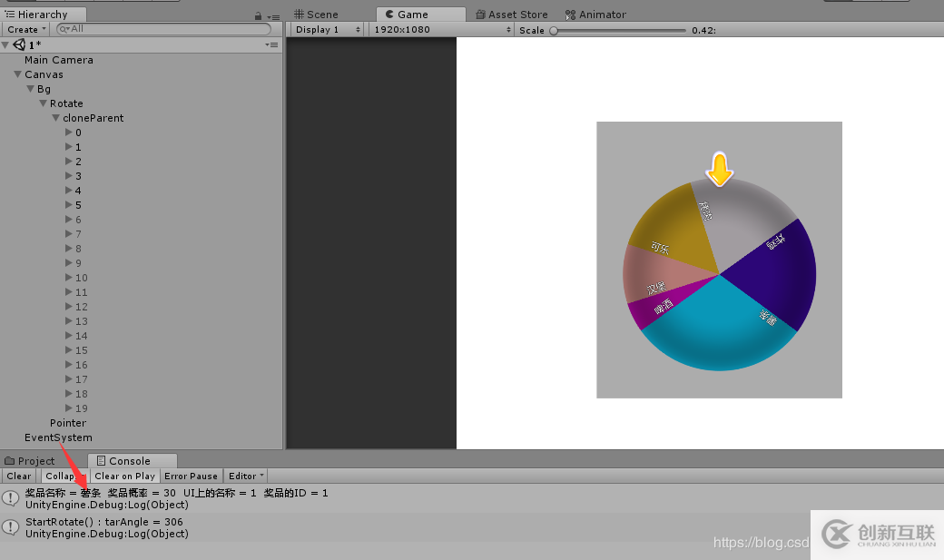Click the Hierarchy search field
This screenshot has width=944, height=560.
tap(163, 29)
